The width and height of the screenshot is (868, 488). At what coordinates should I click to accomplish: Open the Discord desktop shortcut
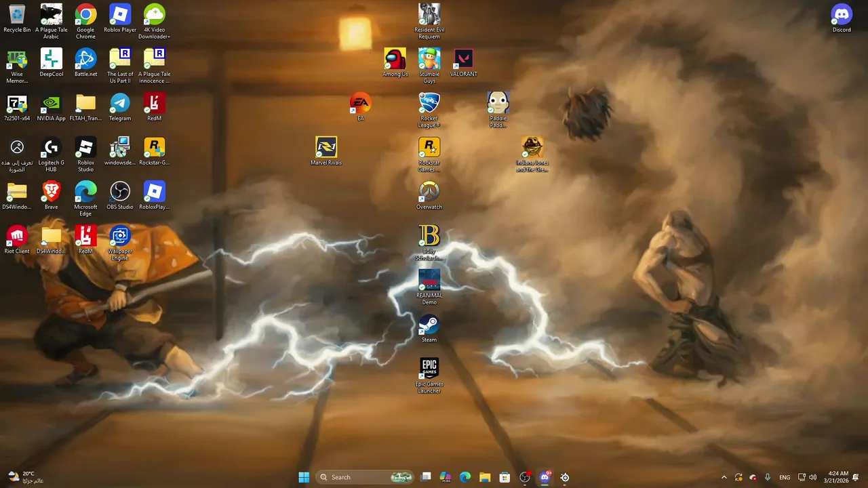tap(842, 18)
